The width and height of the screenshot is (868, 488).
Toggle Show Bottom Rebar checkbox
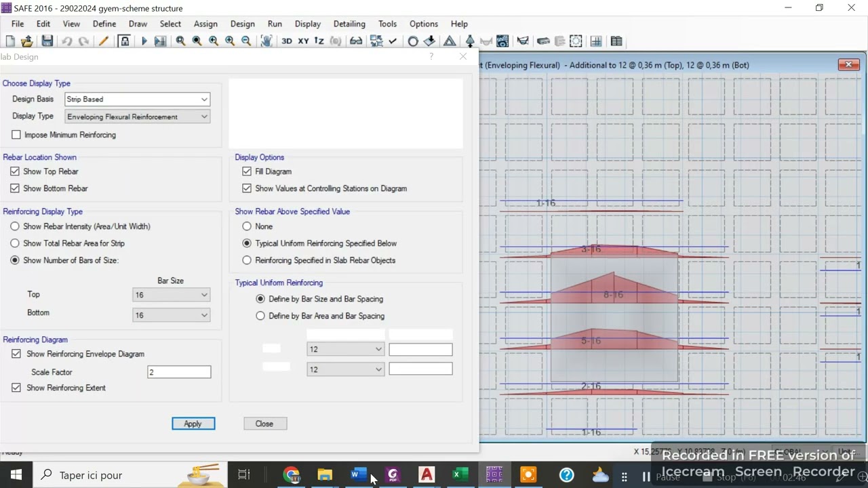point(15,188)
